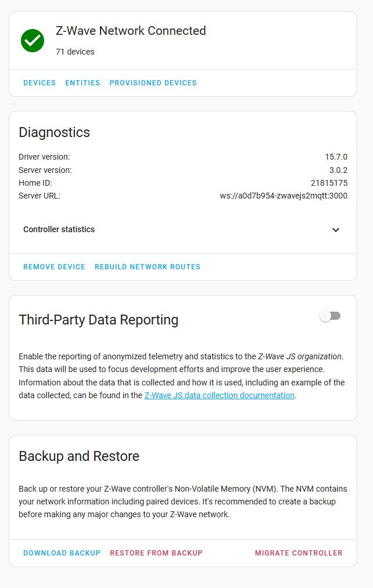Open Provisioned Devices

tap(153, 83)
